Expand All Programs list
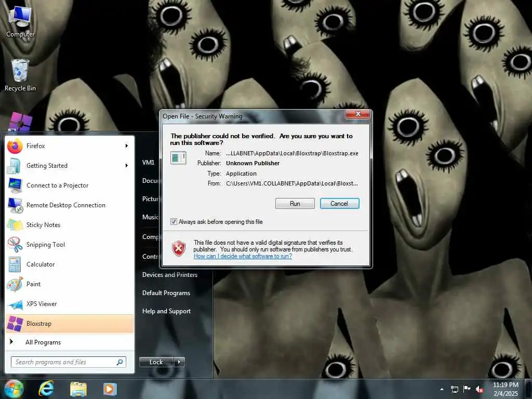This screenshot has width=532, height=399. pyautogui.click(x=43, y=342)
